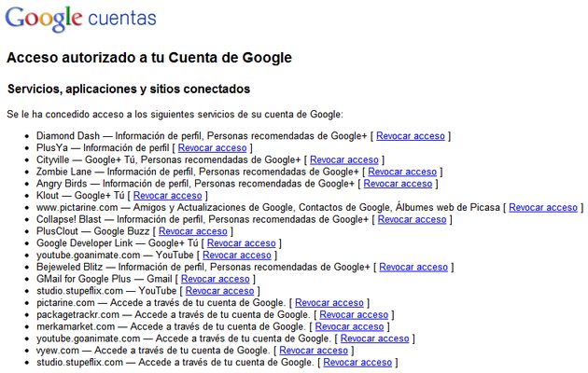Click the 'Diamond Dash' app name text
588x373 pixels.
point(68,136)
